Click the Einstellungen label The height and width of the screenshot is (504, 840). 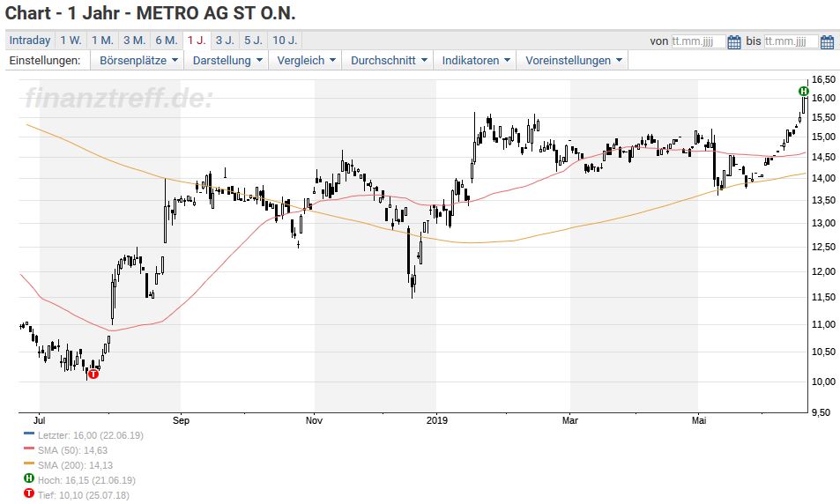point(45,61)
